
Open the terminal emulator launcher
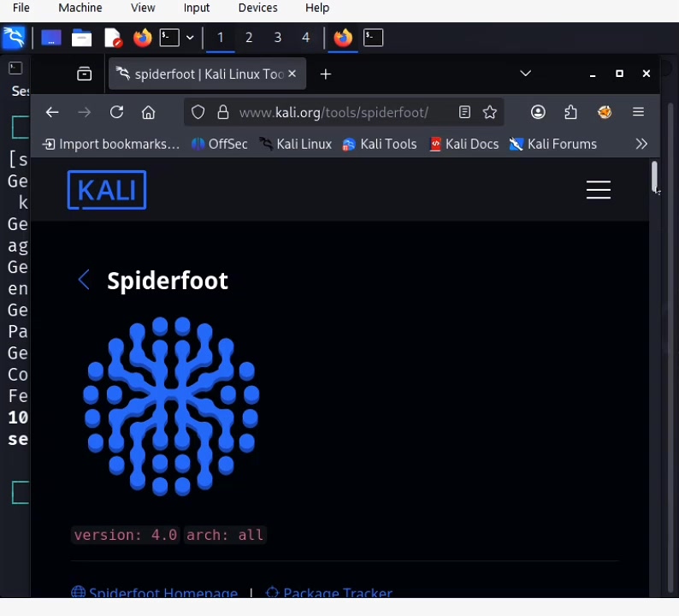coord(169,38)
